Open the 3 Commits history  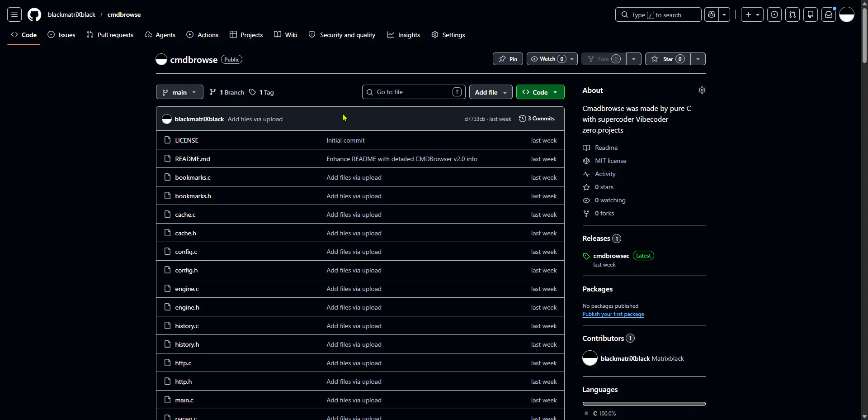[537, 119]
